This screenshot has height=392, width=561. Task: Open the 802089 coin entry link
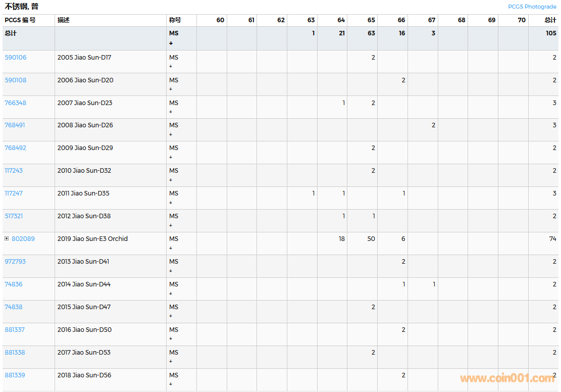click(x=23, y=239)
